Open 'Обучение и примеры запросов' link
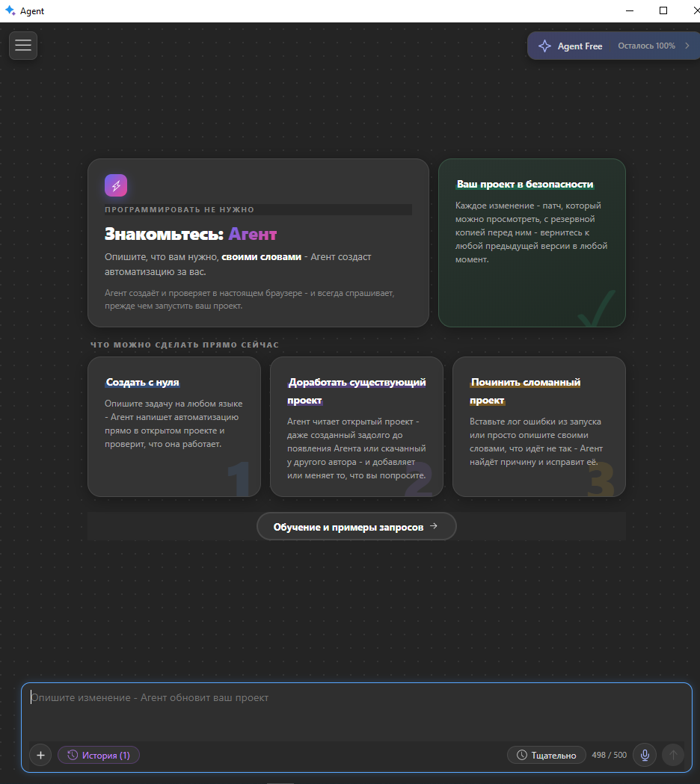This screenshot has width=700, height=784. coord(356,526)
